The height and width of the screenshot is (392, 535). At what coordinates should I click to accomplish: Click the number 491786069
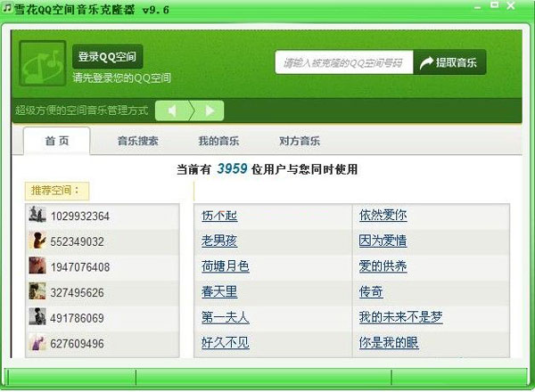(77, 318)
